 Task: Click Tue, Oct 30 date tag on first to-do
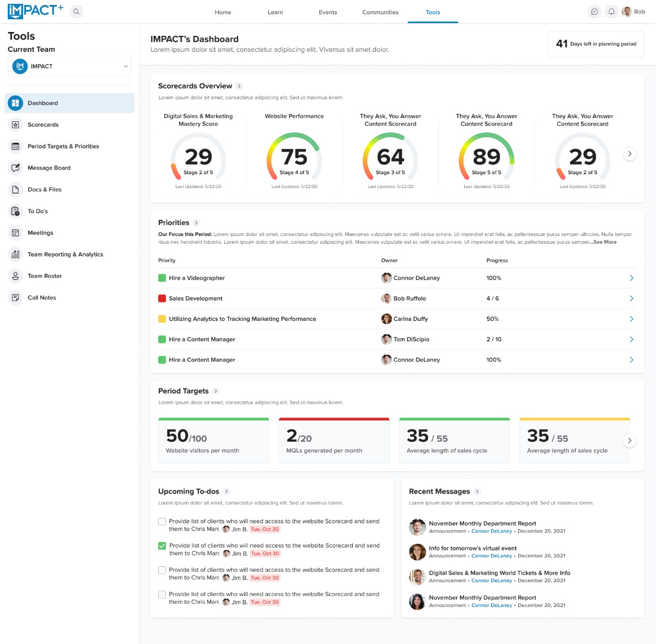(265, 529)
